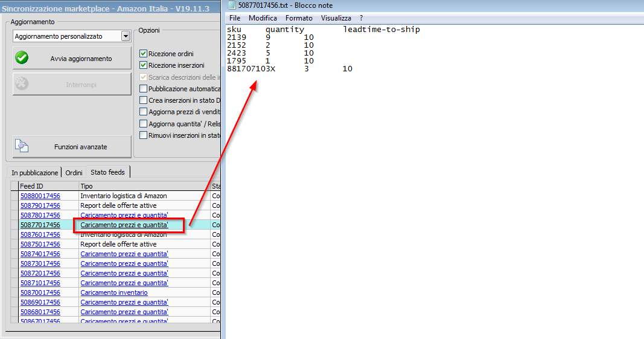Click the leadtime-to-ship header text in Blocco note
The width and height of the screenshot is (644, 339).
(x=381, y=29)
